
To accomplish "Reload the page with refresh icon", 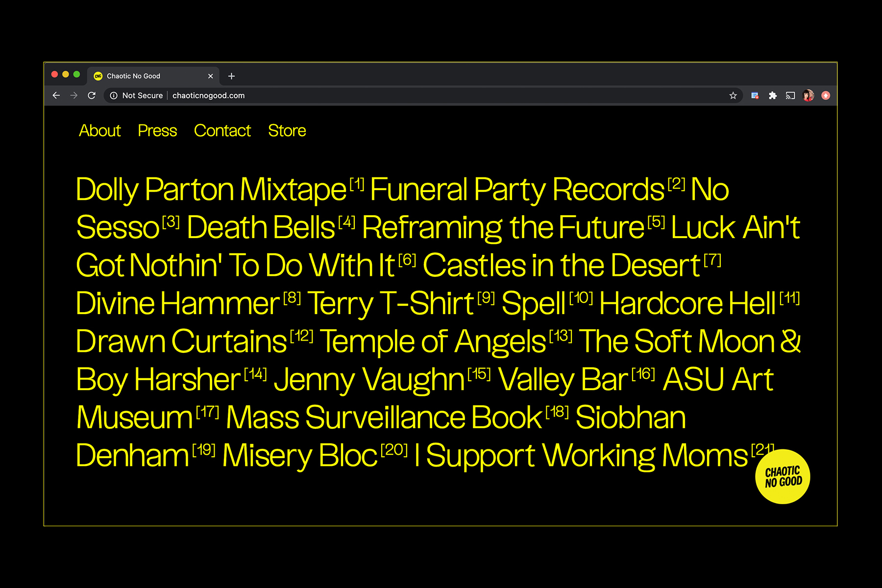I will coord(92,96).
